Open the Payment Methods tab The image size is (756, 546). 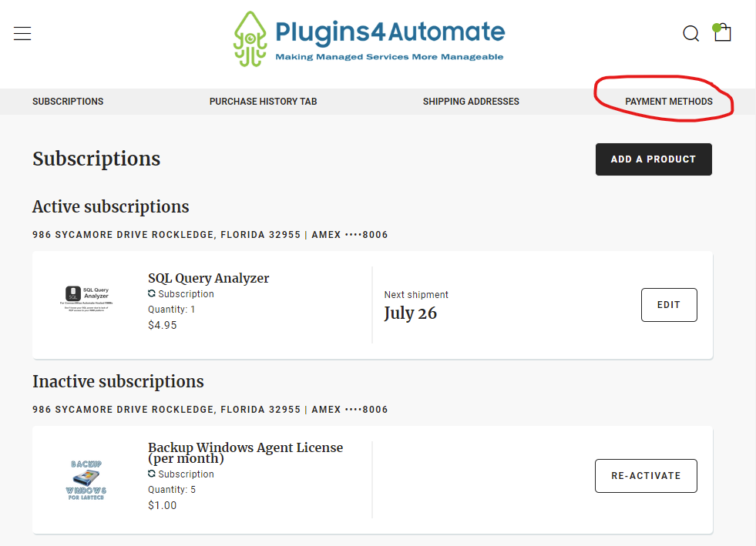pos(669,102)
